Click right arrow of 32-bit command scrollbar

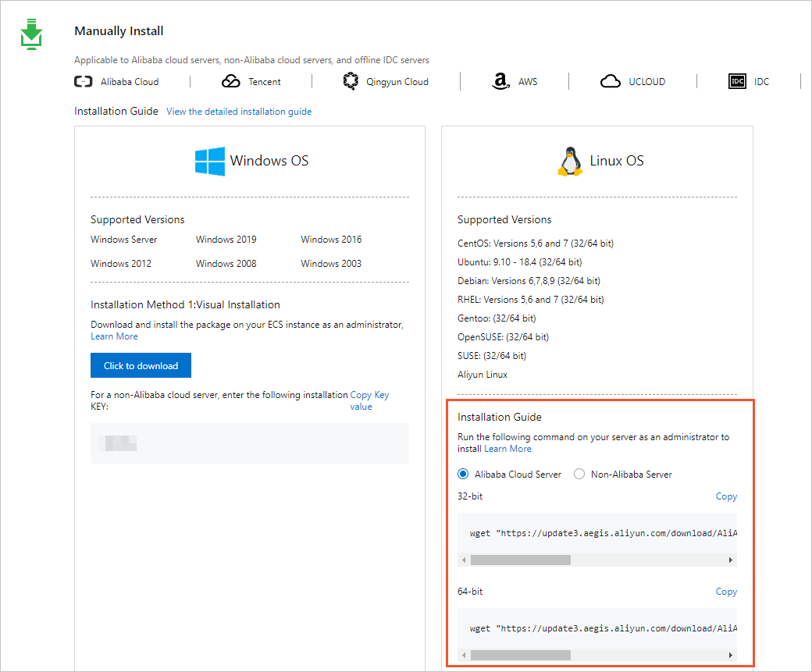click(730, 560)
